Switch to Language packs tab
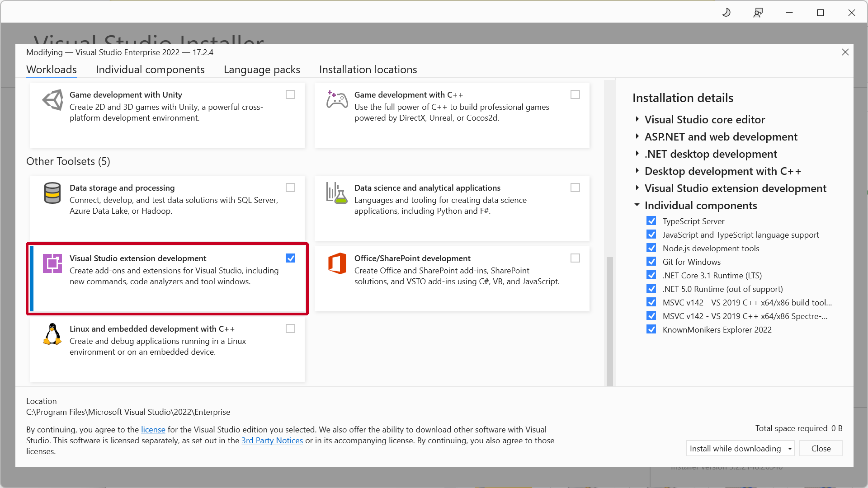Screen dimensions: 868x488 click(262, 70)
